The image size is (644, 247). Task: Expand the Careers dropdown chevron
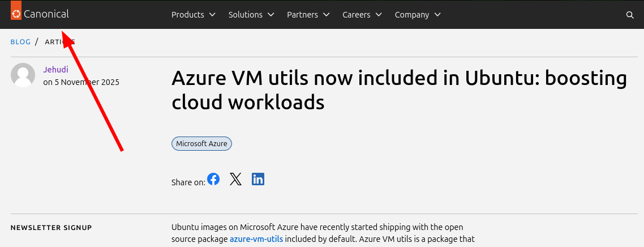click(379, 15)
